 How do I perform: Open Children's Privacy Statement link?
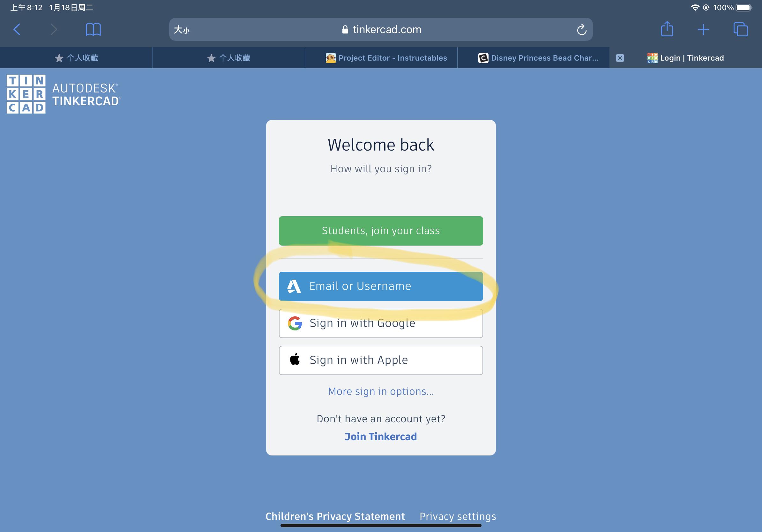click(x=335, y=516)
